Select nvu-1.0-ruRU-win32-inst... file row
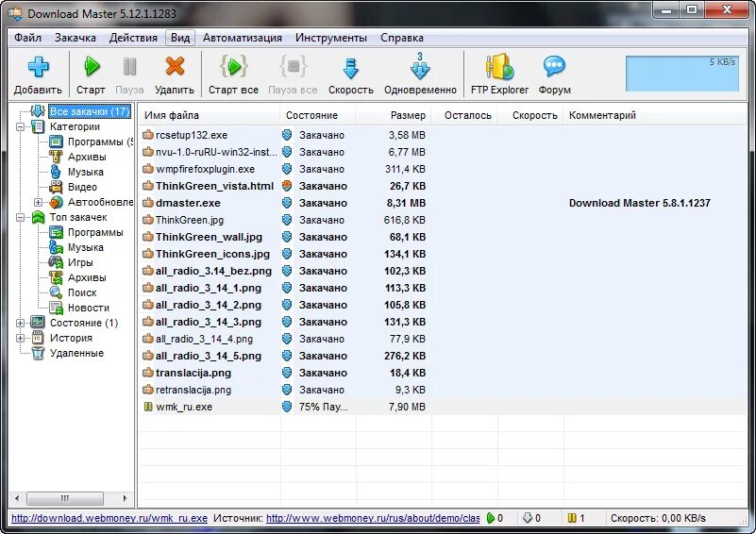The width and height of the screenshot is (756, 534). (444, 152)
